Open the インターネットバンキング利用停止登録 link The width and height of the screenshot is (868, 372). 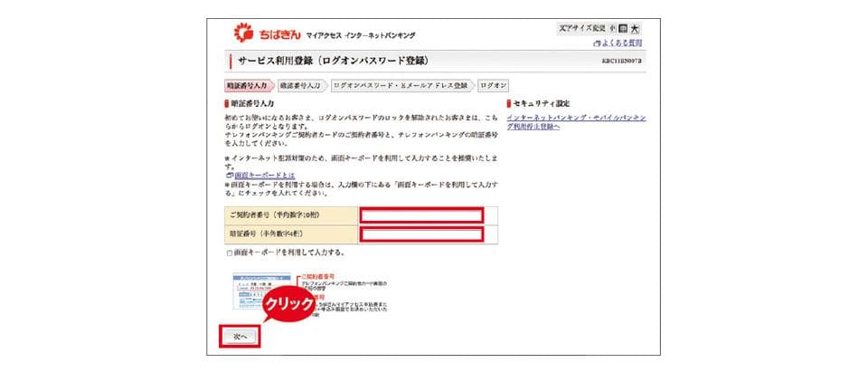coord(576,121)
